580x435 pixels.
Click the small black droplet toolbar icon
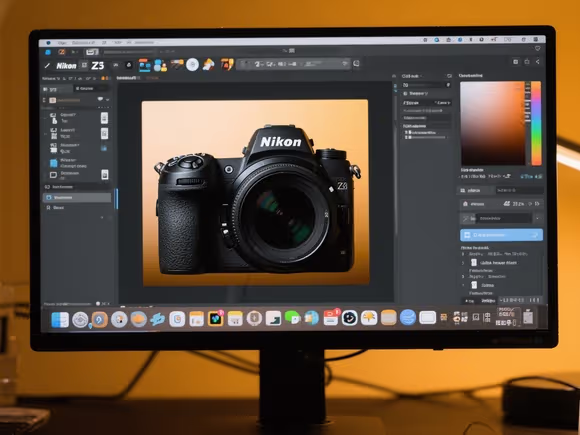coord(129,65)
